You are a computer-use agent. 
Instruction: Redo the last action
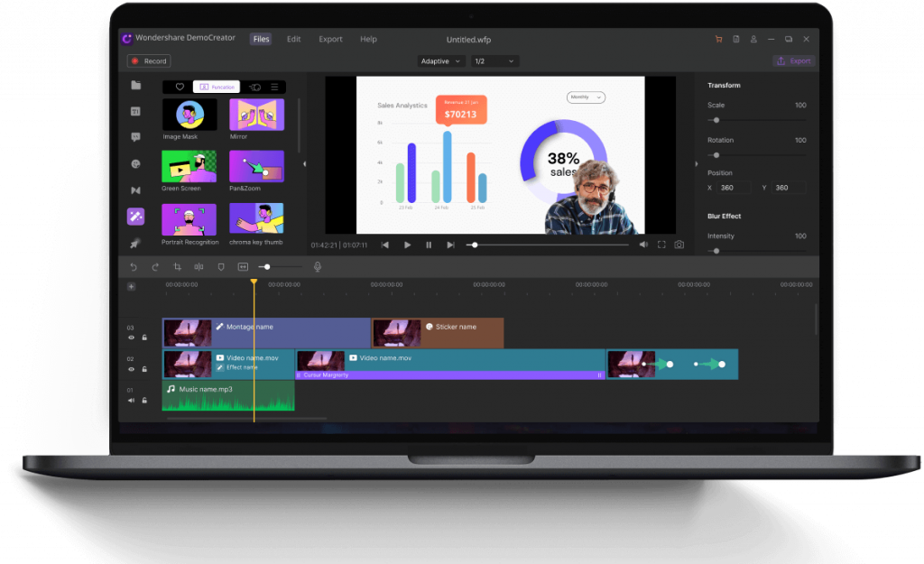155,267
